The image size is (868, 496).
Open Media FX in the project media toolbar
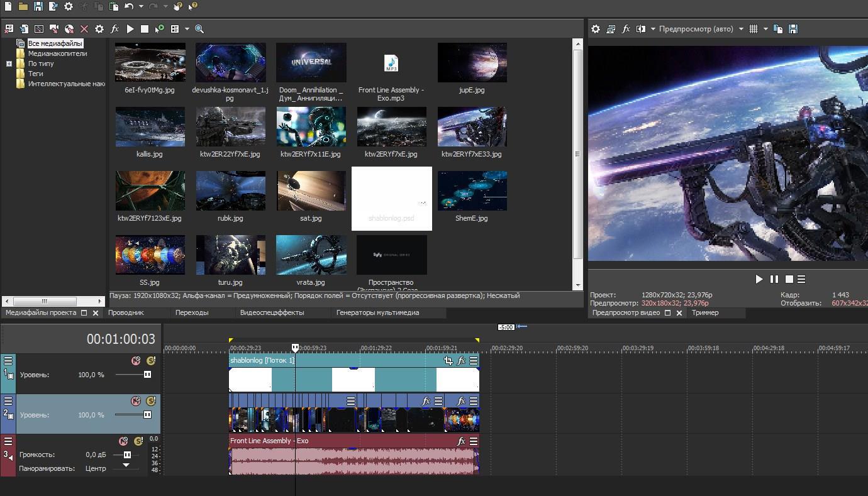pyautogui.click(x=114, y=29)
